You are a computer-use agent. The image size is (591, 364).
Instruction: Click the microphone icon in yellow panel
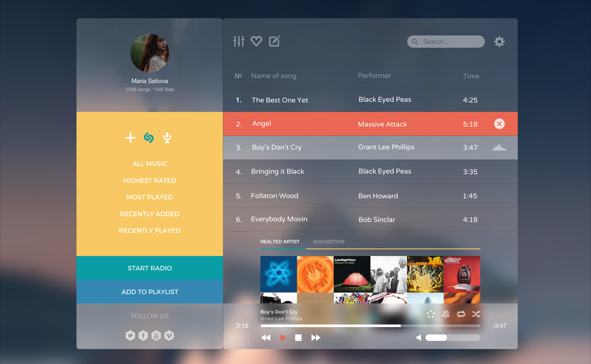coord(167,138)
